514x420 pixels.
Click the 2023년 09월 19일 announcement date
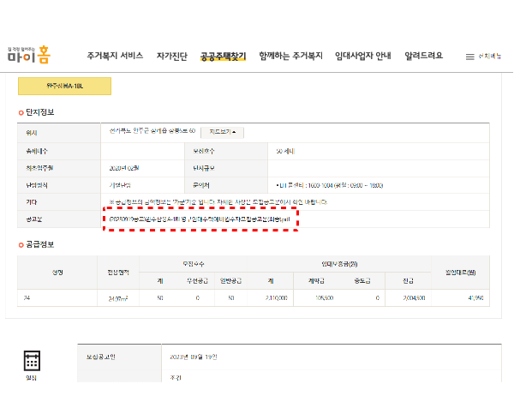coord(194,357)
